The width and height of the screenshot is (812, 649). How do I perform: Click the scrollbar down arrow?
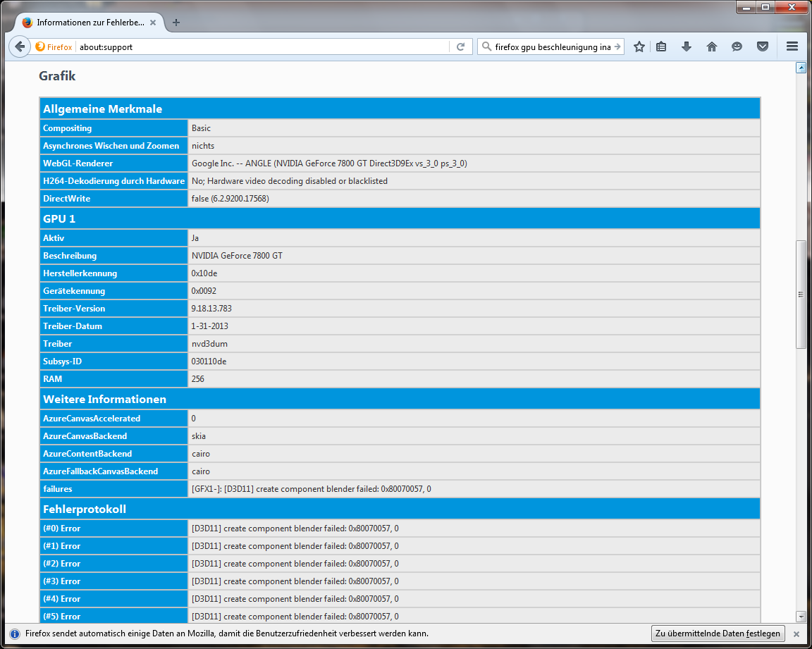pyautogui.click(x=801, y=616)
